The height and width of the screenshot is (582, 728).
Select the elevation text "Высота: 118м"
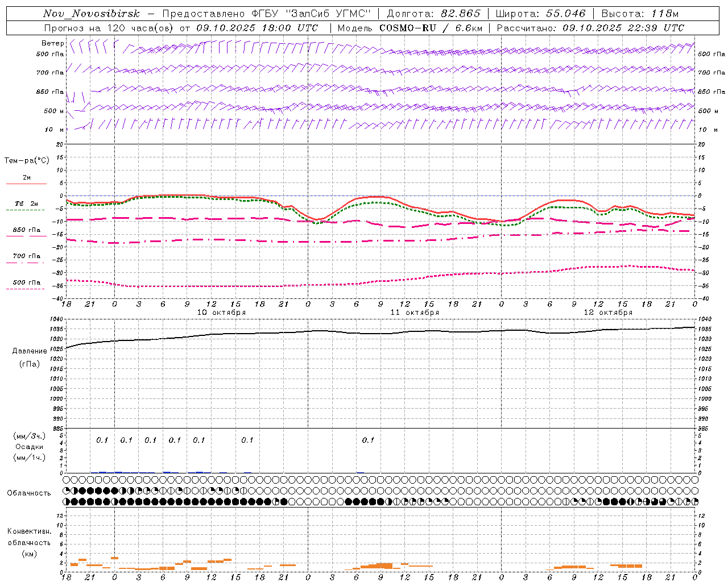[x=640, y=14]
